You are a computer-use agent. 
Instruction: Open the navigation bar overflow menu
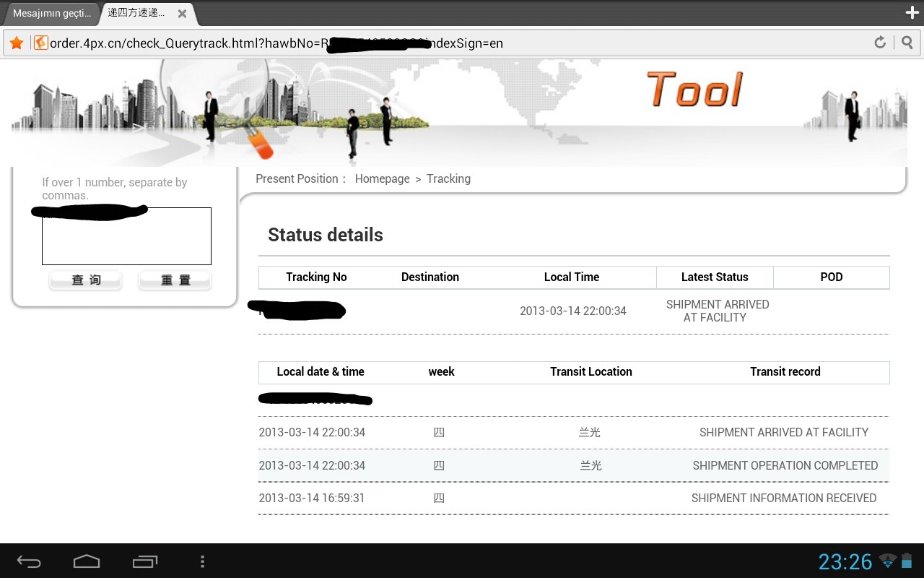pos(202,561)
